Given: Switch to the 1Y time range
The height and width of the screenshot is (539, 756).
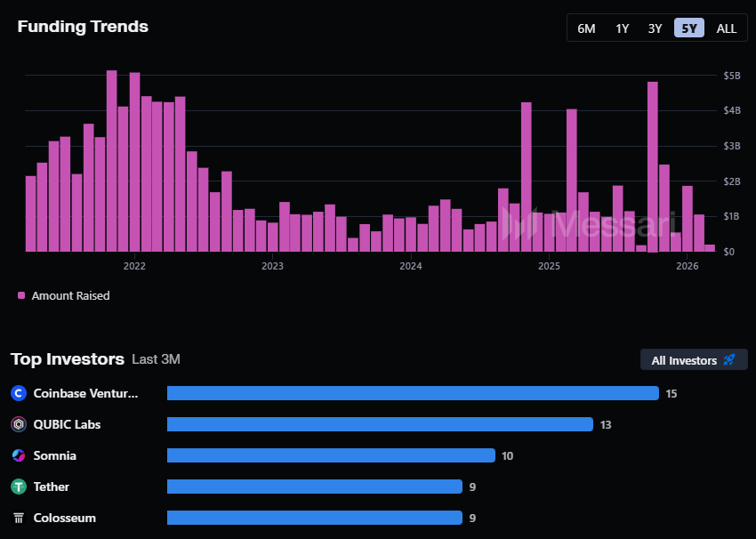Looking at the screenshot, I should 622,28.
